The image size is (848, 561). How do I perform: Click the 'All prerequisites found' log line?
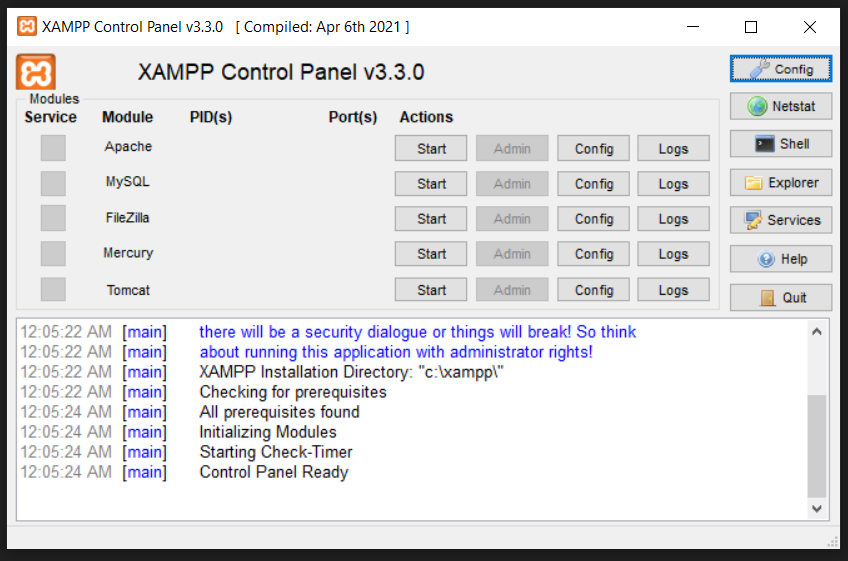point(279,412)
